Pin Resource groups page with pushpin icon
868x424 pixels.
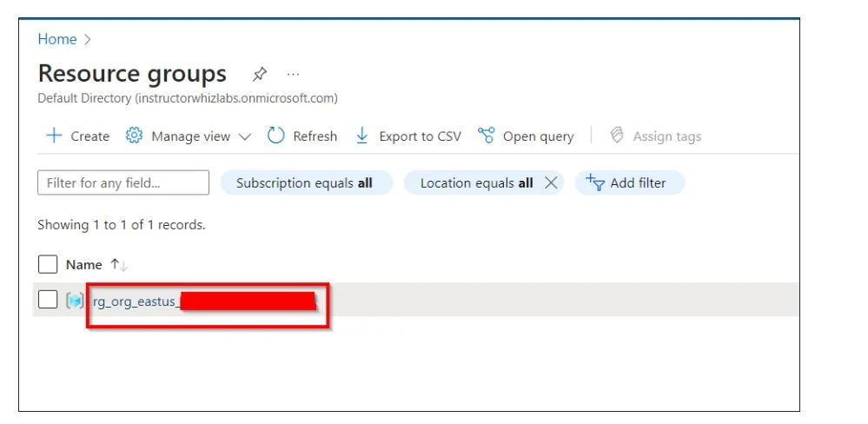click(x=259, y=74)
